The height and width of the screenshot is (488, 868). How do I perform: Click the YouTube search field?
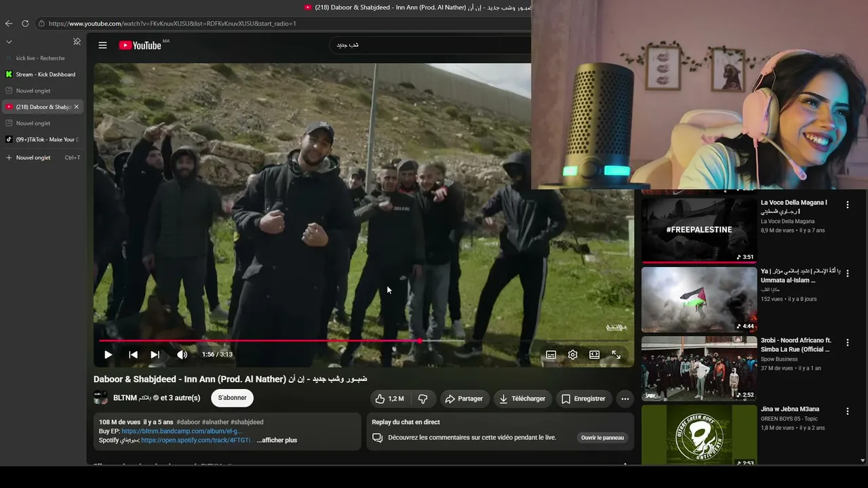coord(431,45)
